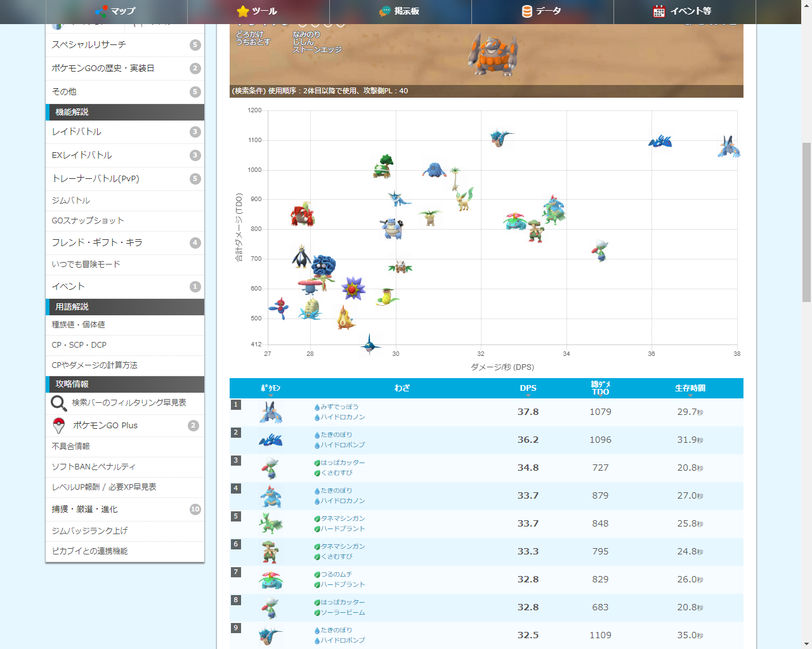Open CP・SCP・DCP sidebar link

[125, 345]
